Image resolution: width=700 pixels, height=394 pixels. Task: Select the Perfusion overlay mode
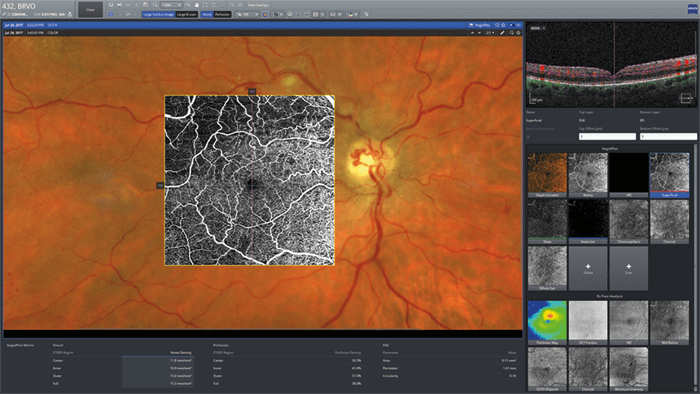222,14
